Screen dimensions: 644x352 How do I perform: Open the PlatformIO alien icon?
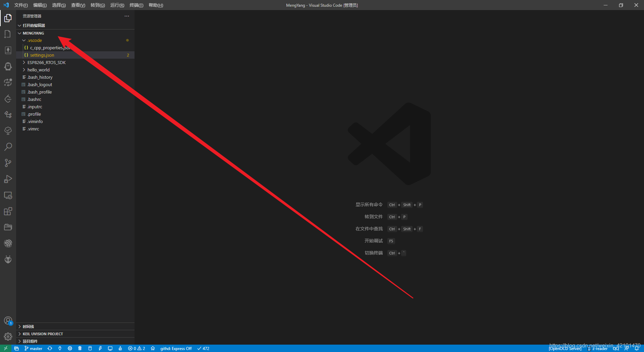pos(8,259)
